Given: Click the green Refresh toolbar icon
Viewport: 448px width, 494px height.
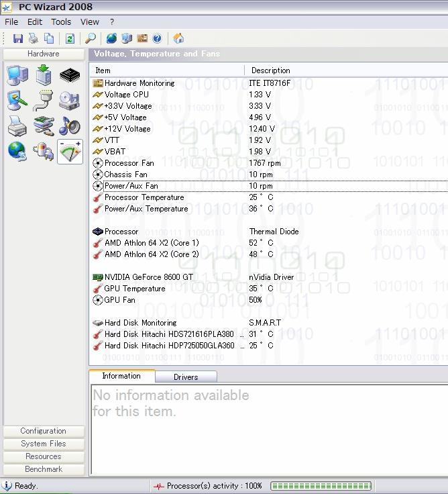Looking at the screenshot, I should (x=70, y=38).
